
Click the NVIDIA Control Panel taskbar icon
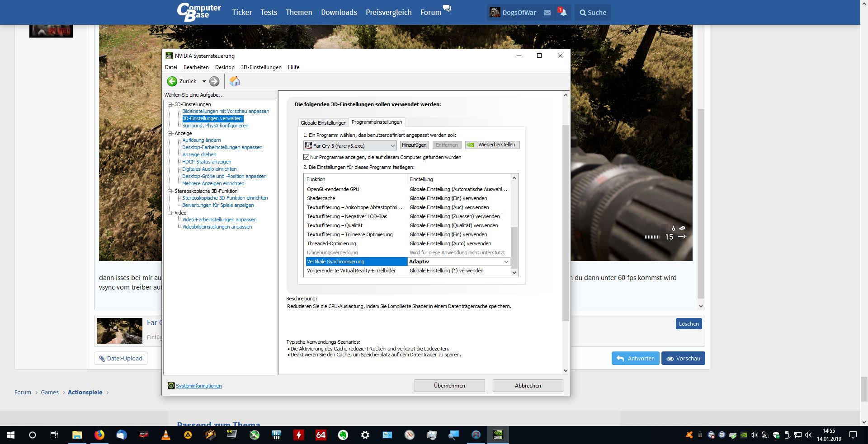click(498, 435)
